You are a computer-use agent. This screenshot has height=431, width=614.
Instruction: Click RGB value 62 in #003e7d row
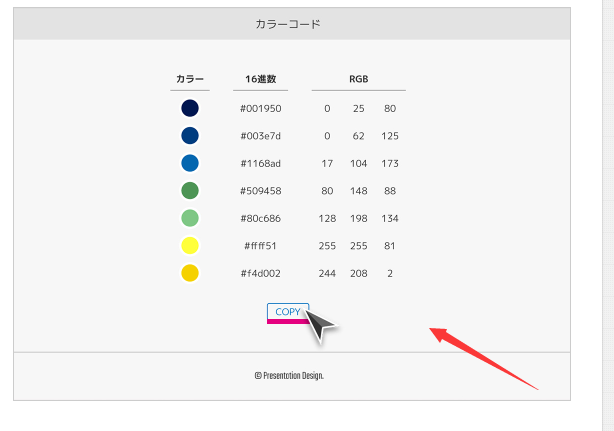coord(359,136)
